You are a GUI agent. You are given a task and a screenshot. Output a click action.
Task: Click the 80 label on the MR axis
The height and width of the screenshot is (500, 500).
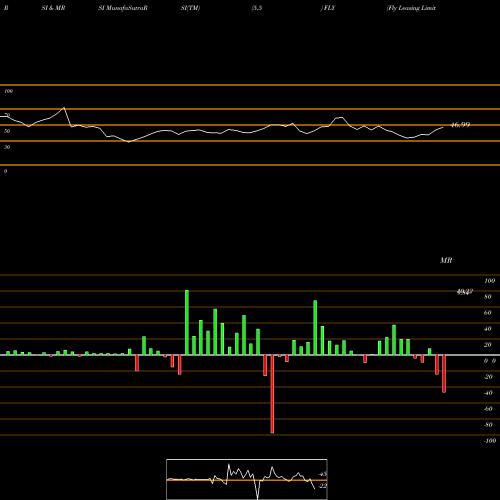coord(488,297)
